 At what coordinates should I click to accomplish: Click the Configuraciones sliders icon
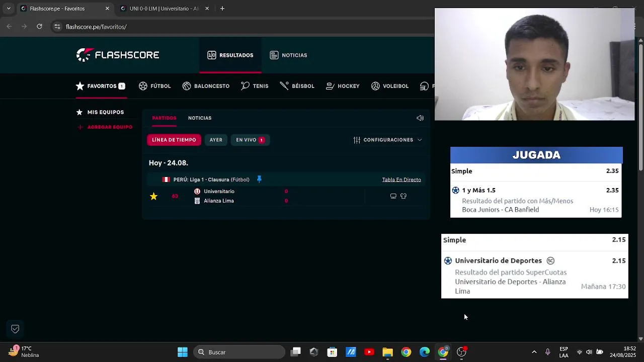(x=357, y=140)
